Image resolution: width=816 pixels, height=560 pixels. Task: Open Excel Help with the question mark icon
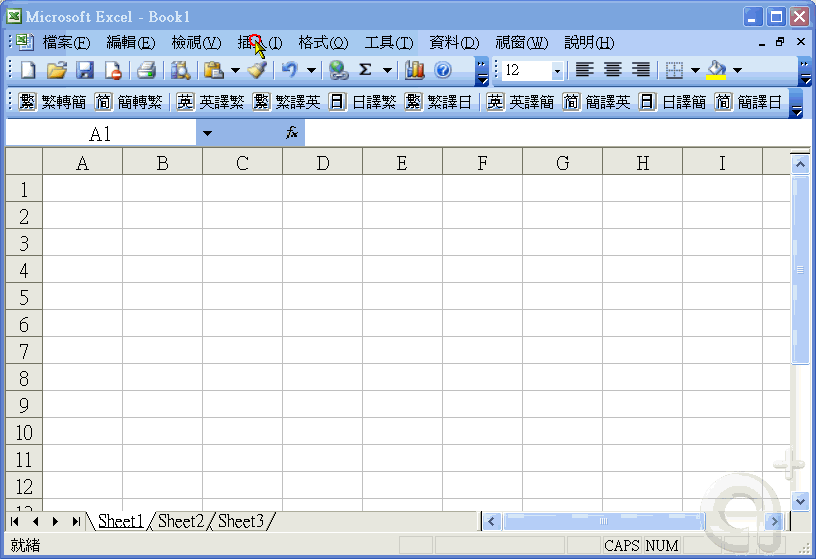(x=443, y=70)
